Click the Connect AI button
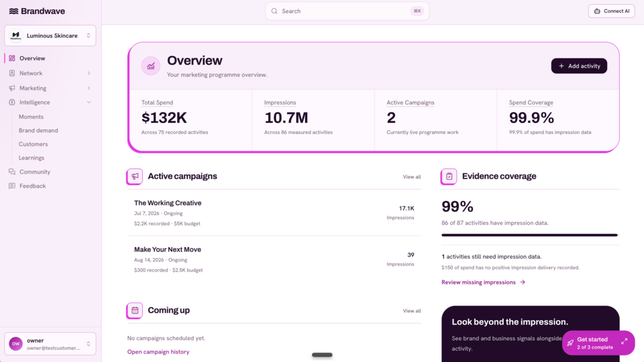Viewport: 644px width, 362px height. click(612, 11)
